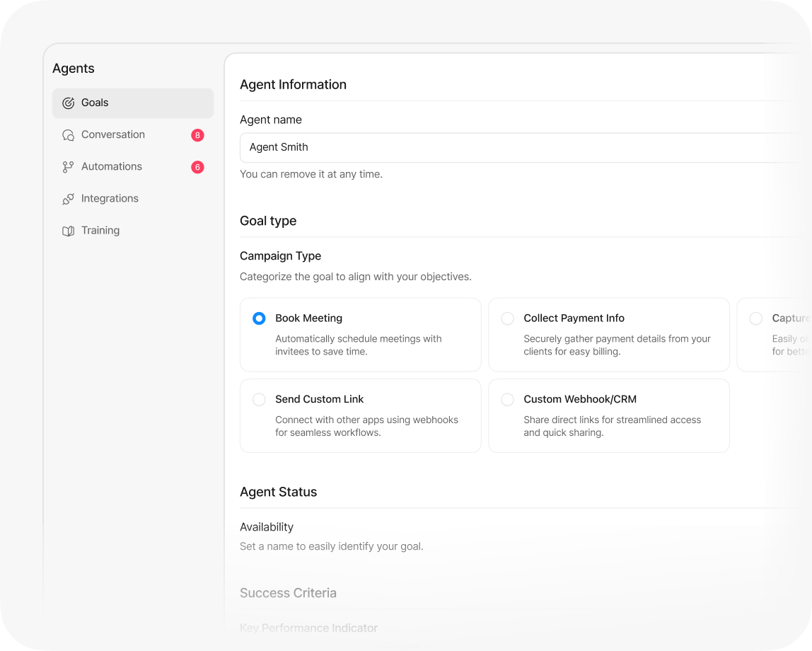
Task: Click the red badge showing 8
Action: click(x=197, y=135)
